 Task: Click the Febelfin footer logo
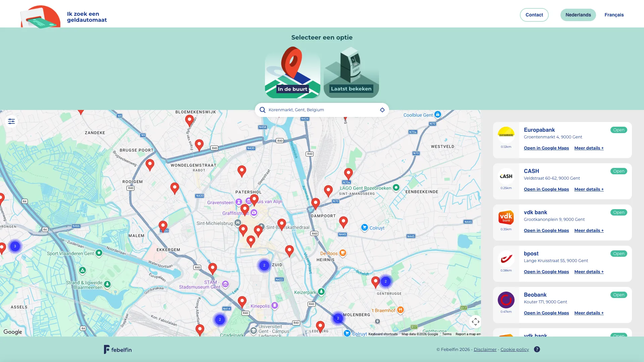[118, 349]
